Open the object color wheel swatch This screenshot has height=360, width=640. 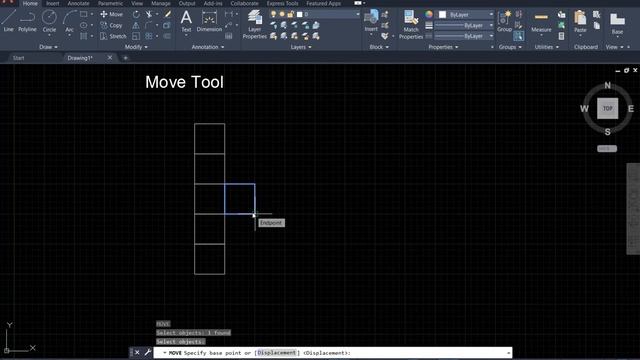429,14
